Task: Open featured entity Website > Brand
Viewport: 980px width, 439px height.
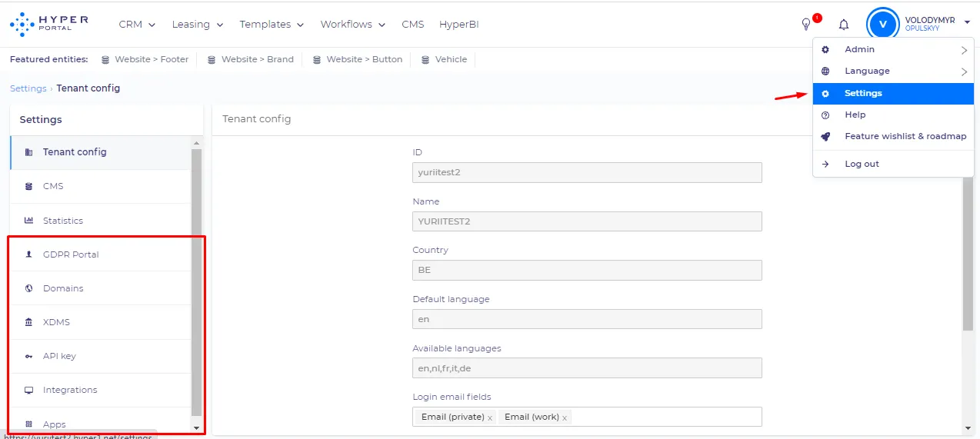Action: [250, 59]
